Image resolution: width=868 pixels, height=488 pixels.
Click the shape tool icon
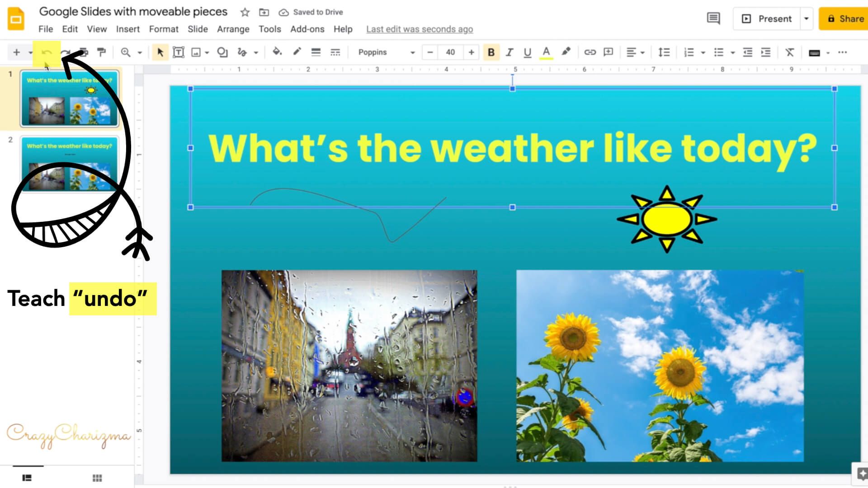point(222,52)
